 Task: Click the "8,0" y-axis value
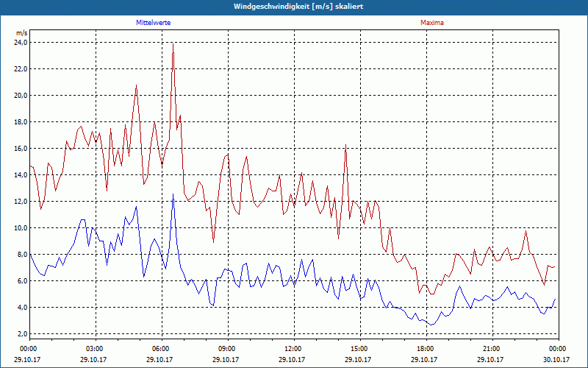[x=23, y=254]
